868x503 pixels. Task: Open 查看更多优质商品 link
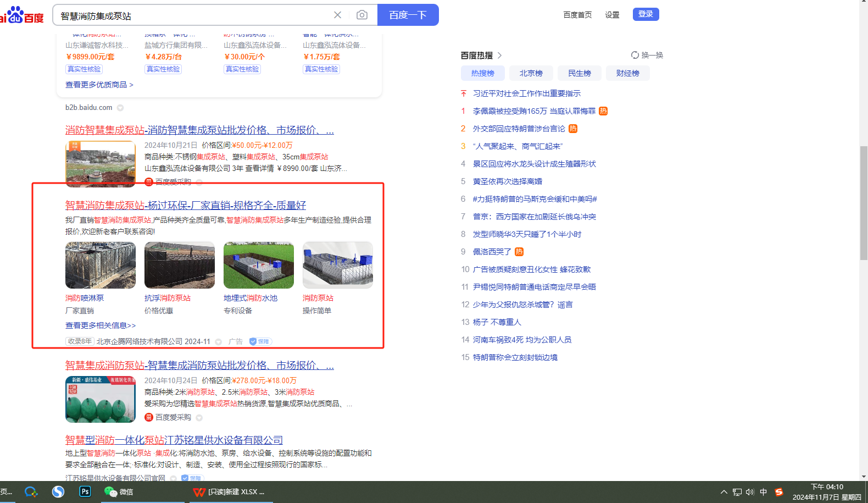99,85
